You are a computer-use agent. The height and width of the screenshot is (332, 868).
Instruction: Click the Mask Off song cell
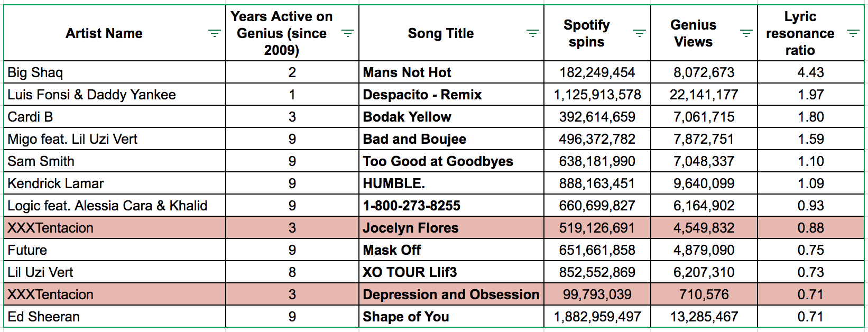tap(451, 250)
